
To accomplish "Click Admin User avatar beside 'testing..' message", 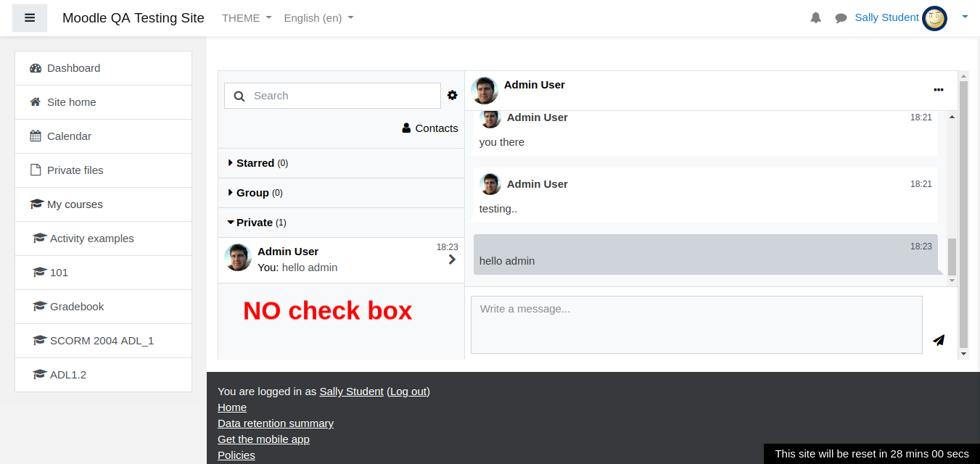I will [490, 184].
